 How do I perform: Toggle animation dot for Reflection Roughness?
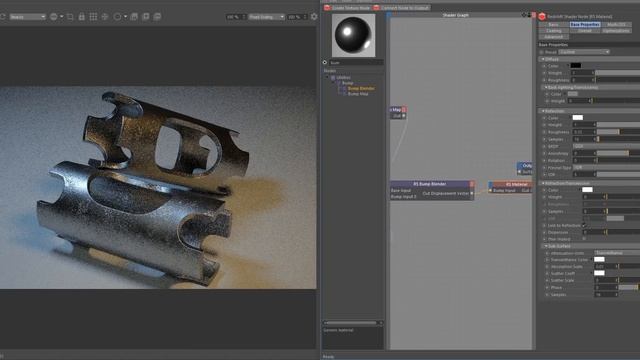point(544,132)
